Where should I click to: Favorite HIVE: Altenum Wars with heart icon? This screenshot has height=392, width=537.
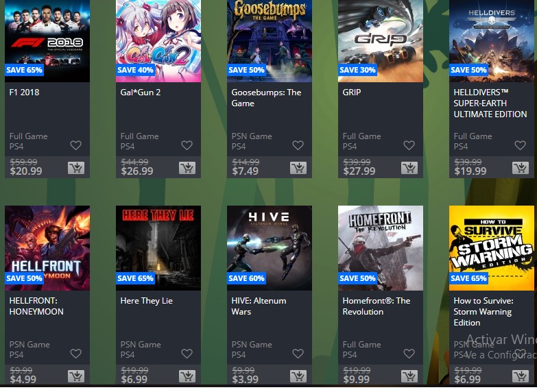pyautogui.click(x=298, y=354)
